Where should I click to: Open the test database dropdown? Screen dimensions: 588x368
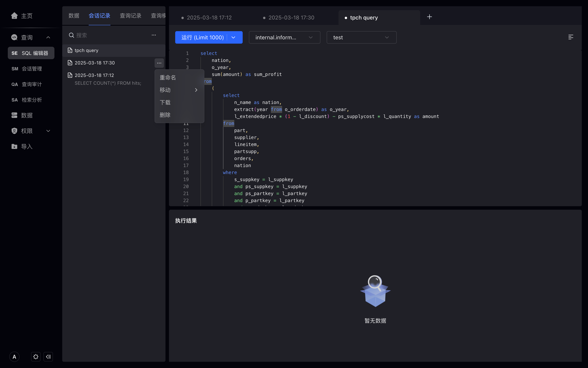361,37
